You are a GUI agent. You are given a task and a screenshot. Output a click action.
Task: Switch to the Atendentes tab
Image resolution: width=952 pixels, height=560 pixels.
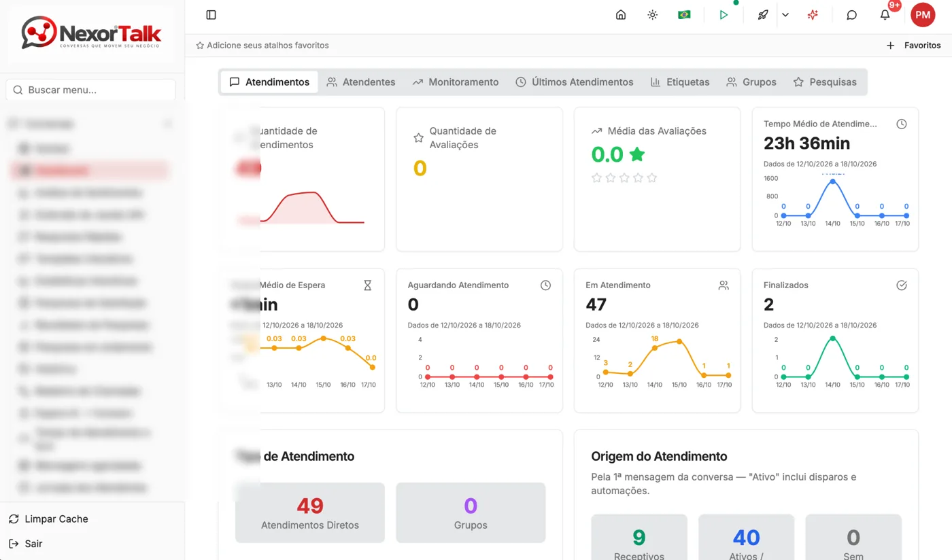(x=360, y=82)
